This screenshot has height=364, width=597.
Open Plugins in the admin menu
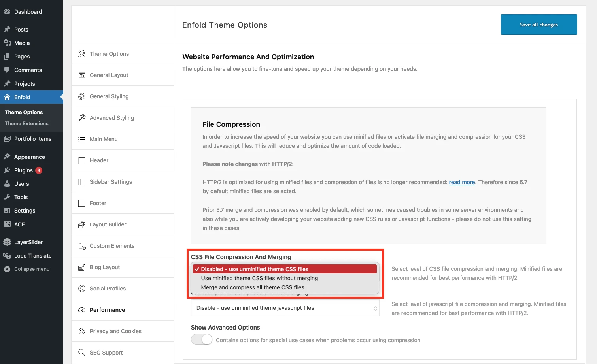tap(23, 170)
